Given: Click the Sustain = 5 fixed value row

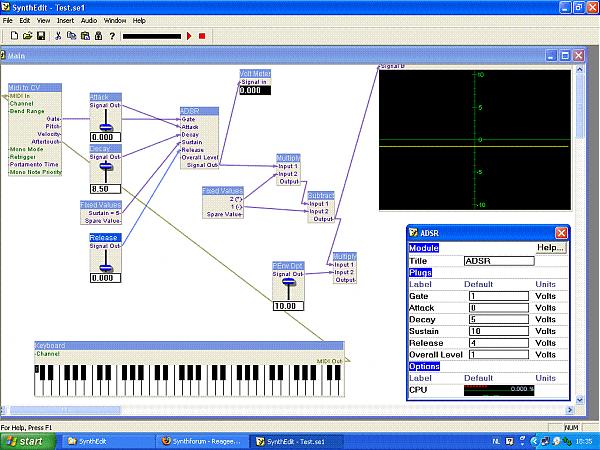Looking at the screenshot, I should coord(104,213).
